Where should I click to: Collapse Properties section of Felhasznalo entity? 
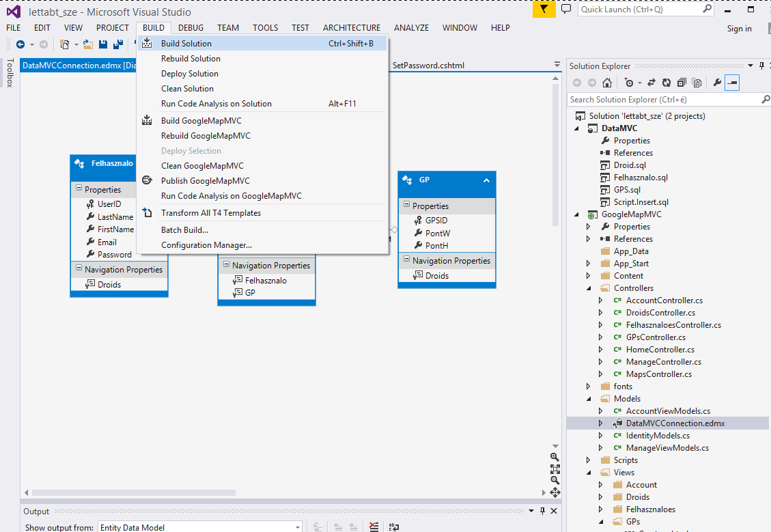point(79,188)
